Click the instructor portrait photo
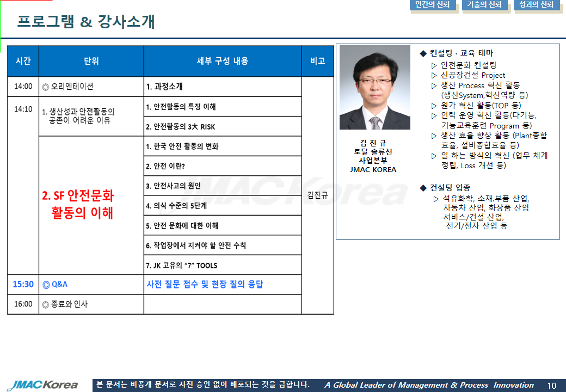The width and height of the screenshot is (566, 392). point(374,87)
